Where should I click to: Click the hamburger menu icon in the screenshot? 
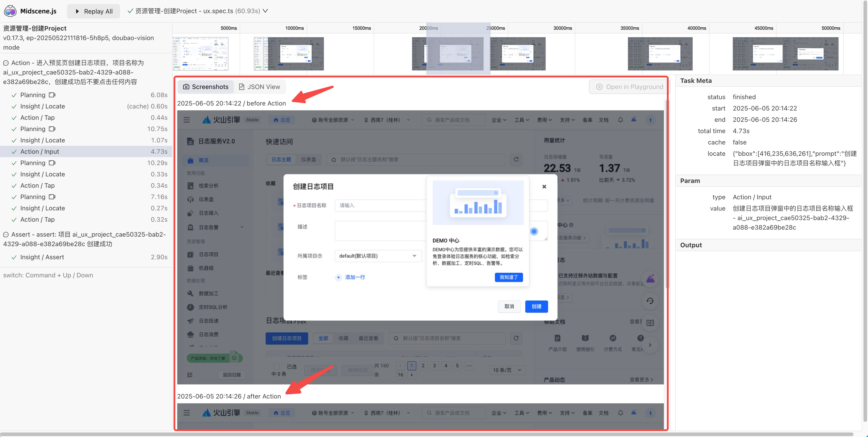pos(187,120)
